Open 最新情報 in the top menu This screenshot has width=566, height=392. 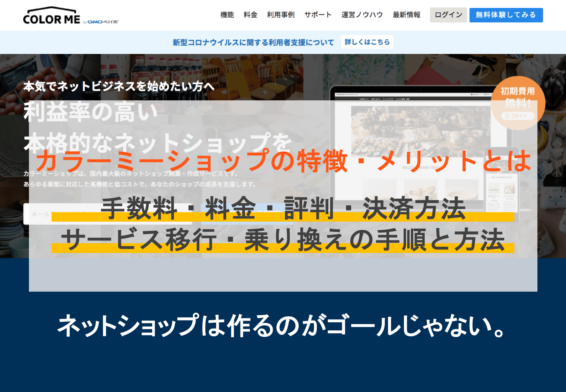tap(406, 15)
